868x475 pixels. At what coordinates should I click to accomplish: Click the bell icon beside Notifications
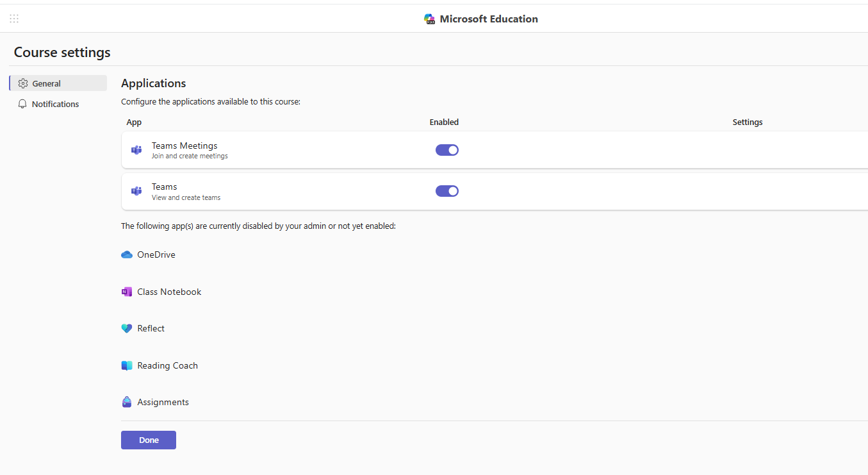pos(22,104)
